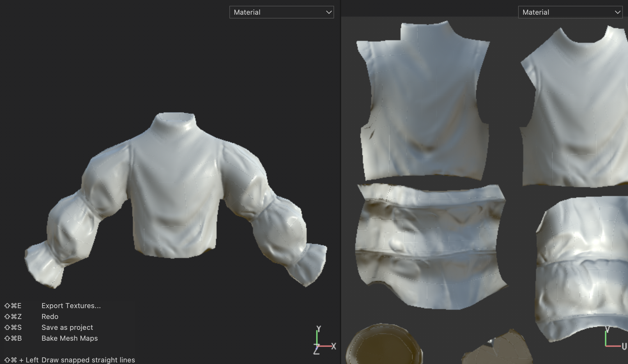The image size is (628, 364).
Task: Open the 3D viewport Material dropdown
Action: tap(281, 12)
